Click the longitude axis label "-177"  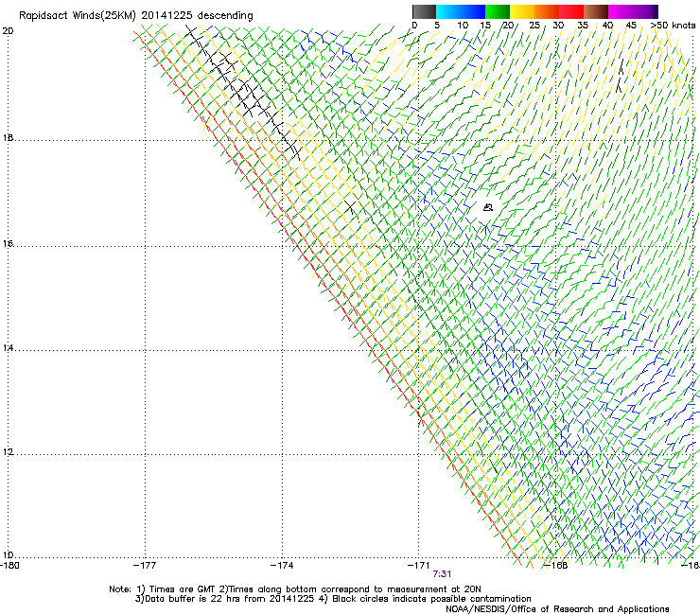click(x=145, y=566)
